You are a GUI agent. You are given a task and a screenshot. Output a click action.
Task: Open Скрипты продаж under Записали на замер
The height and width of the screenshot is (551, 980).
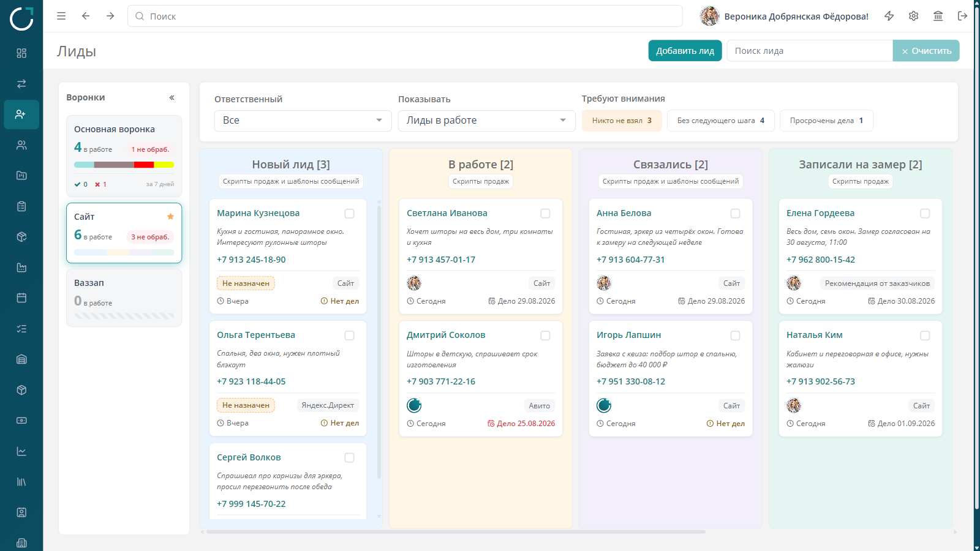pos(861,181)
